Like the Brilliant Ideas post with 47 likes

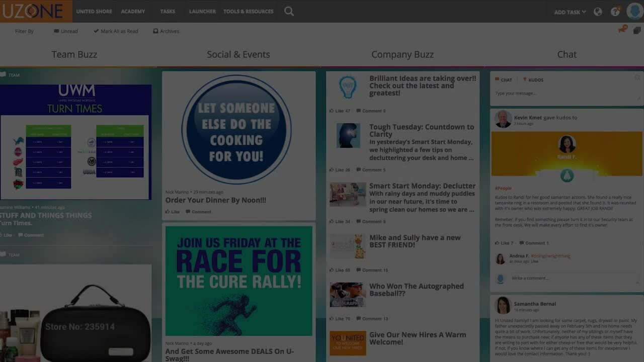click(340, 111)
